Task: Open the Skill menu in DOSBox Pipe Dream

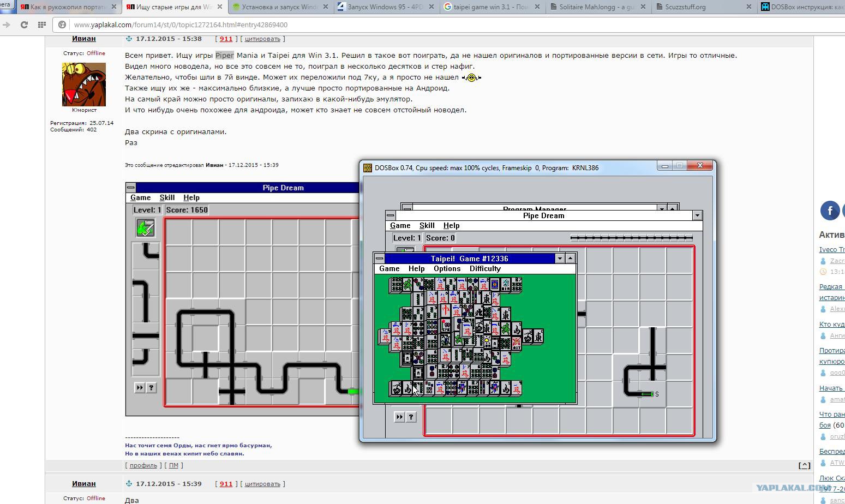Action: point(427,225)
